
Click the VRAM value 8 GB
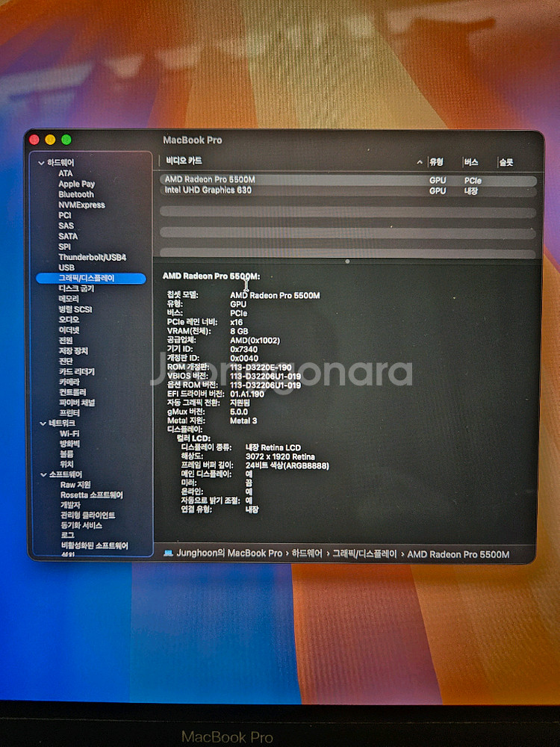239,331
